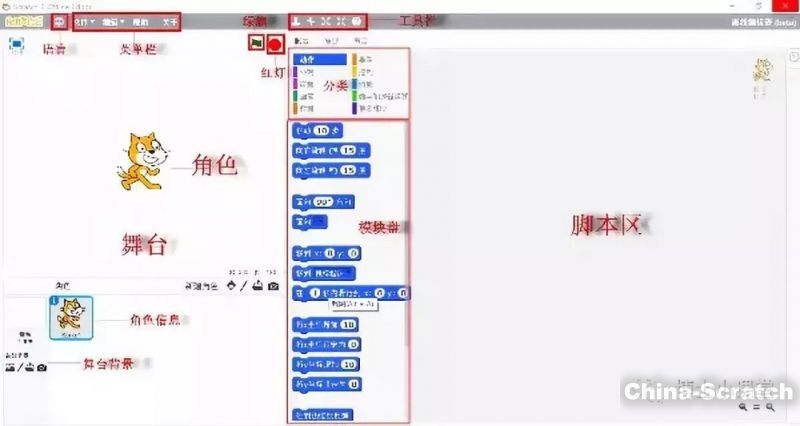Click the block help question mark tool

(x=357, y=21)
